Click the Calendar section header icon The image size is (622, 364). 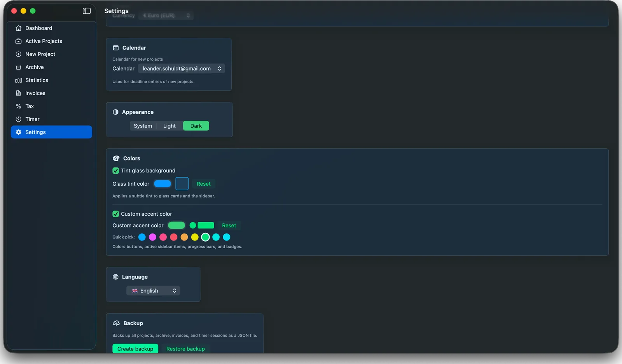click(115, 48)
